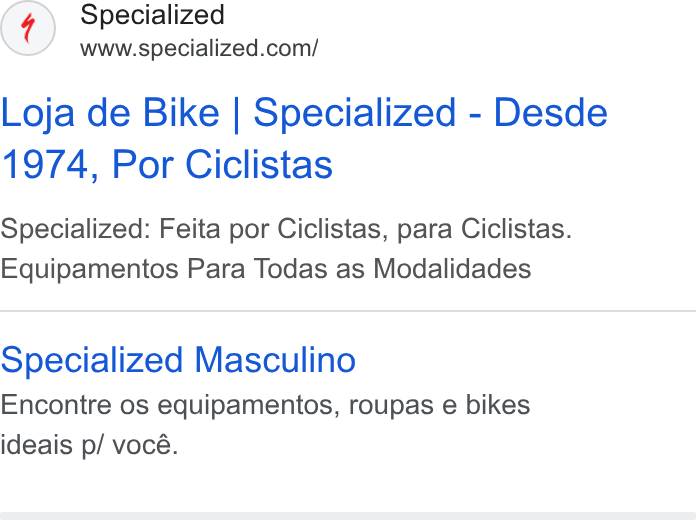Click the 'ideais p/ você.' text line
Screen dimensions: 696x520
tap(89, 445)
